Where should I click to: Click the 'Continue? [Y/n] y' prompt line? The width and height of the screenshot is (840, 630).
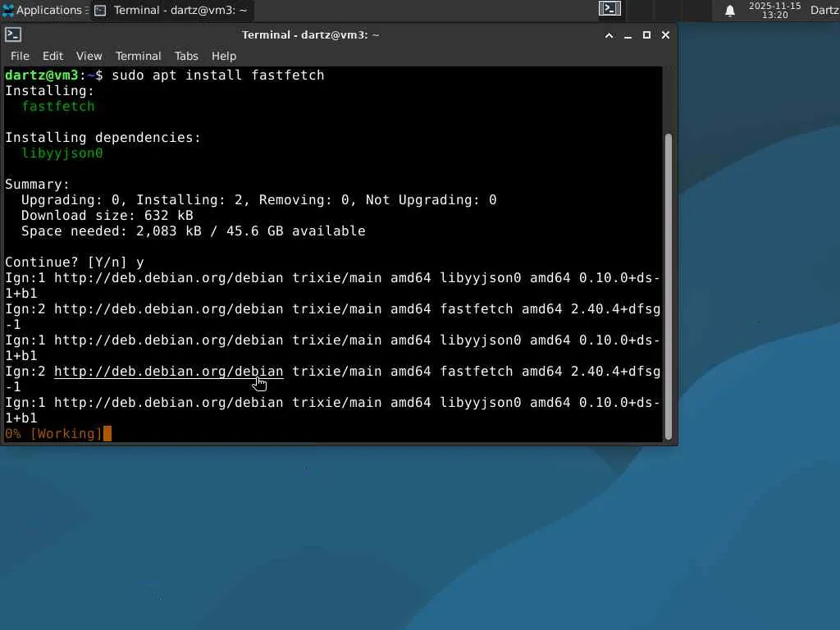(75, 262)
